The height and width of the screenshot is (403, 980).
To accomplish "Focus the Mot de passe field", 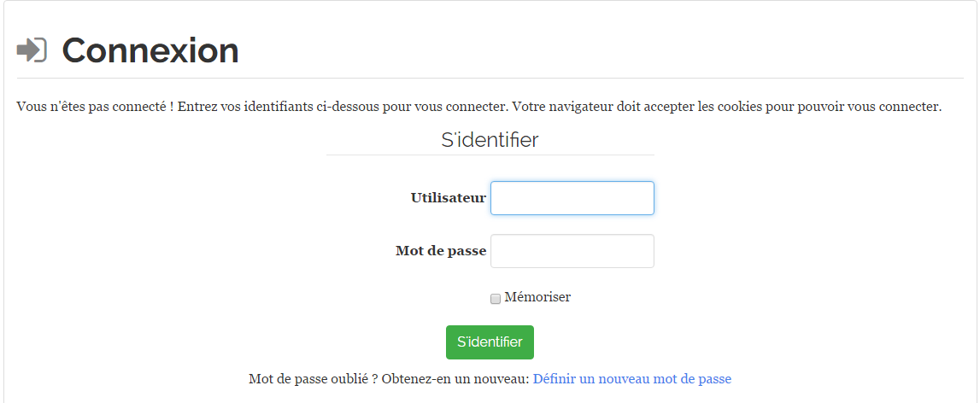I will (572, 251).
